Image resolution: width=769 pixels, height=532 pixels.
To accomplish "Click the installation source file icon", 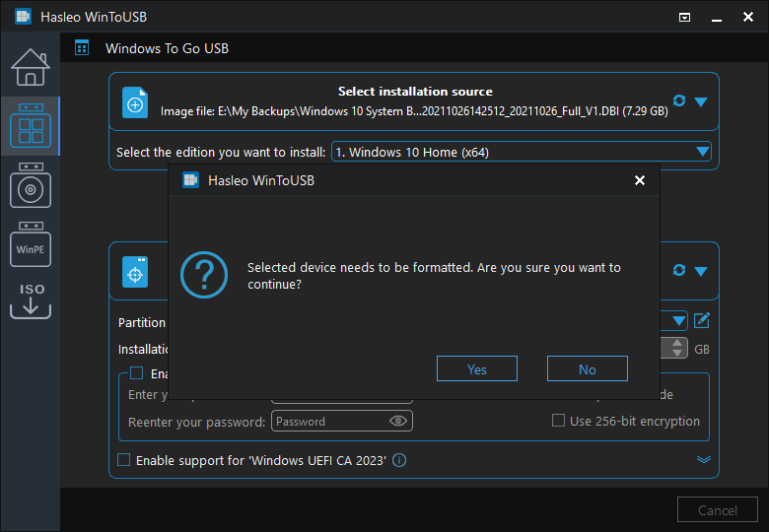I will [135, 102].
